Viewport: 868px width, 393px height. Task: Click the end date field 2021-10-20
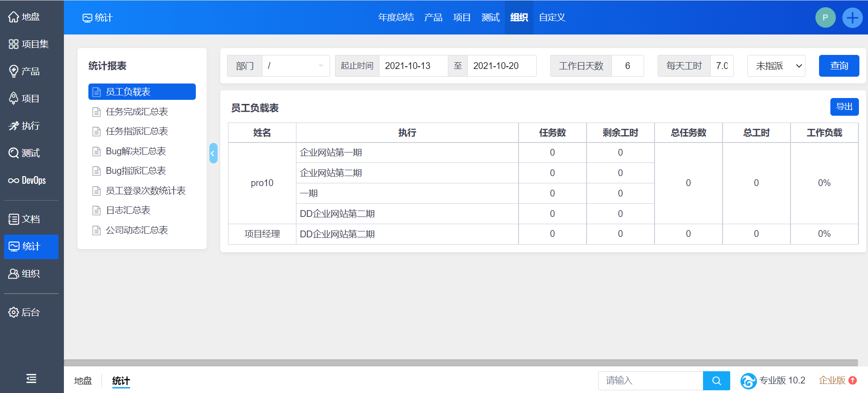pos(502,66)
